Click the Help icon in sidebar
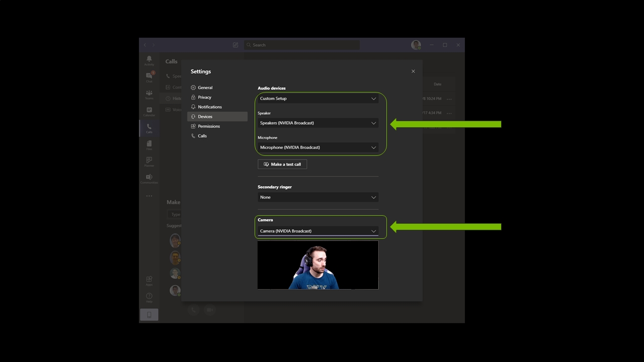This screenshot has width=644, height=362. click(149, 297)
